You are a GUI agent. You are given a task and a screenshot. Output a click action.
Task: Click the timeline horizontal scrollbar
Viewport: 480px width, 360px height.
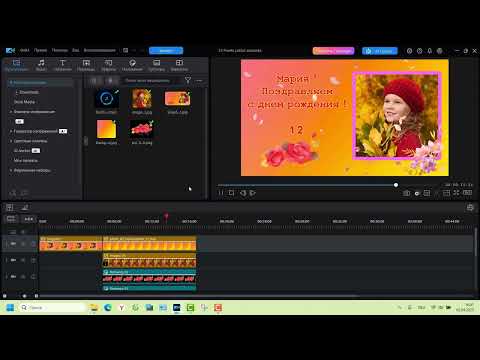pos(199,296)
